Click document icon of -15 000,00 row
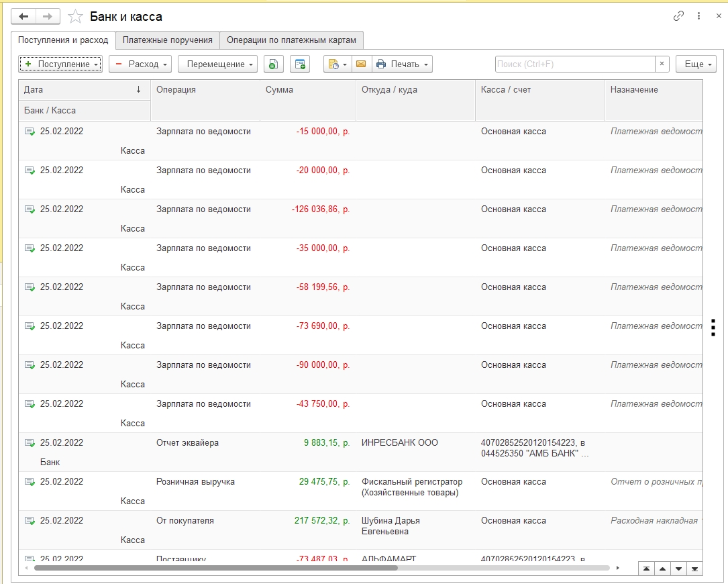The image size is (728, 584). [x=30, y=132]
